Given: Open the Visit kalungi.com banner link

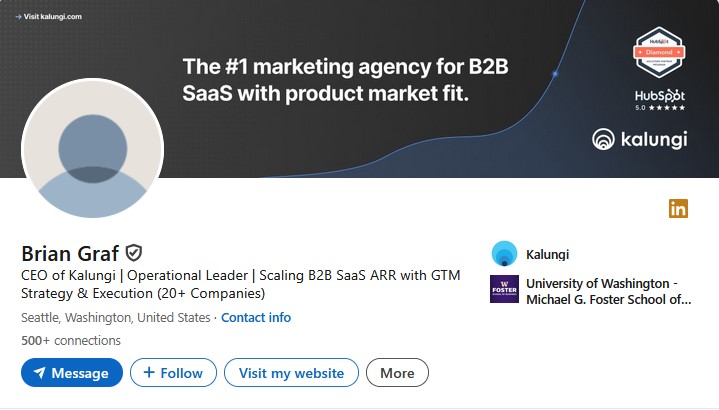Looking at the screenshot, I should click(x=52, y=17).
